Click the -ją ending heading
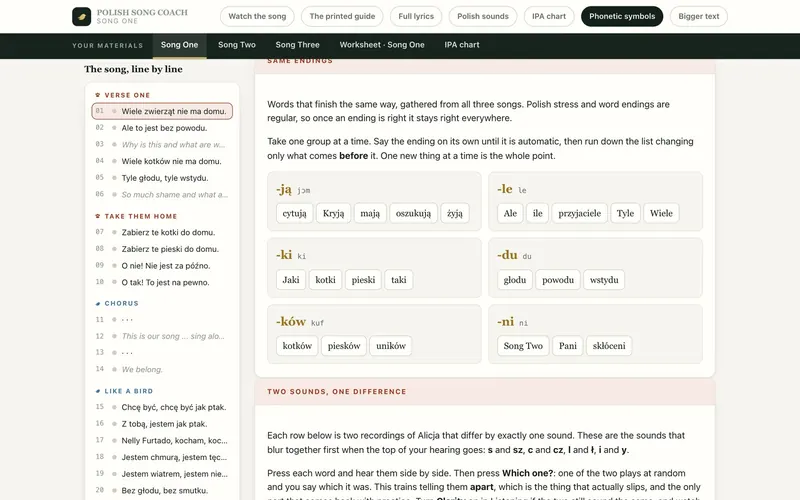This screenshot has height=500, width=800. pyautogui.click(x=284, y=189)
